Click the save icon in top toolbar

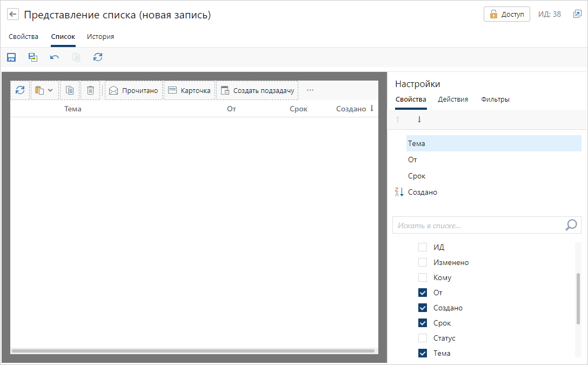(x=11, y=57)
